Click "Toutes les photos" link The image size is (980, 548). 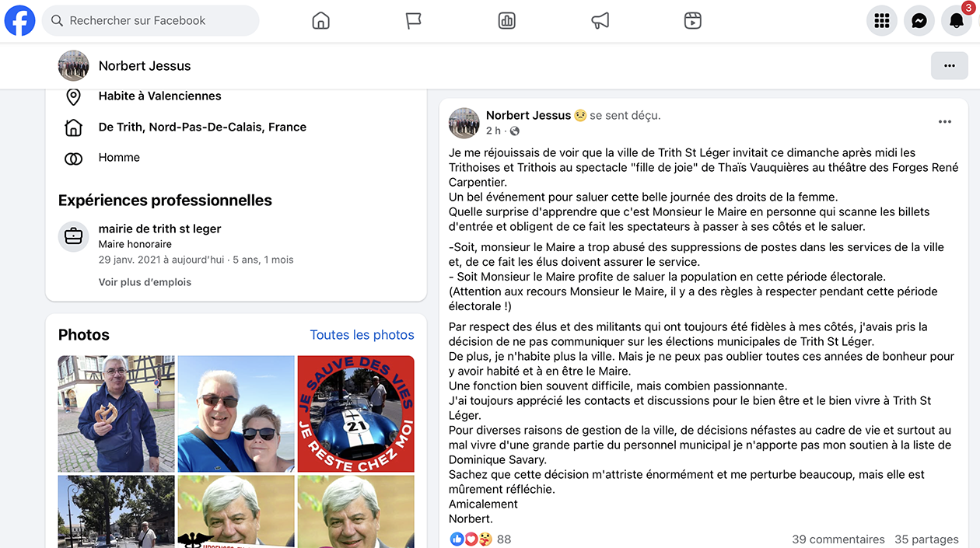(362, 335)
